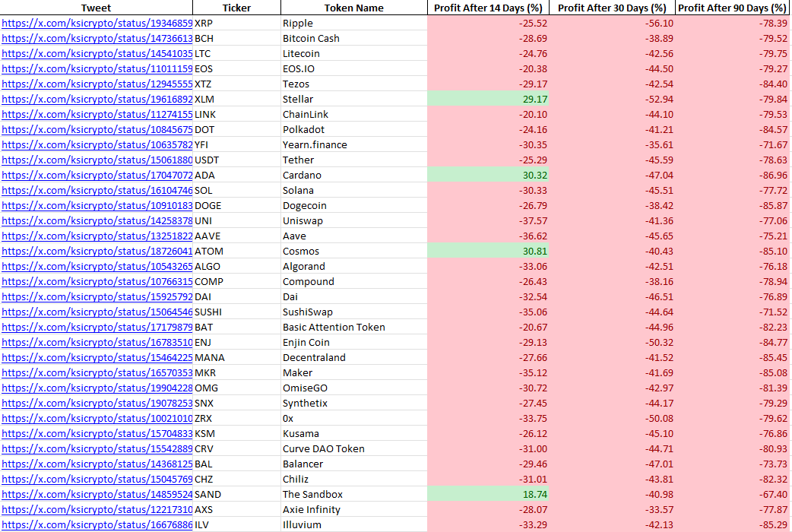The height and width of the screenshot is (532, 792).
Task: Select the Tweet column header
Action: click(97, 8)
